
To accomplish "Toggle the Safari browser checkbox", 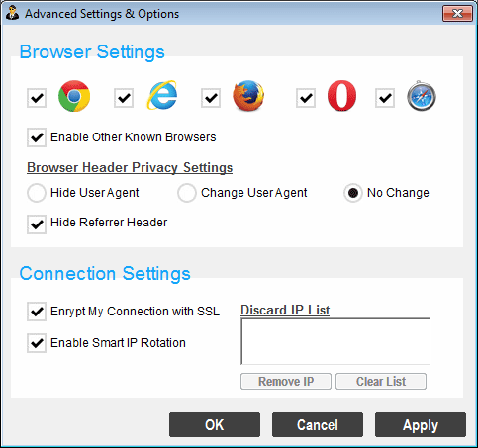I will pos(385,98).
